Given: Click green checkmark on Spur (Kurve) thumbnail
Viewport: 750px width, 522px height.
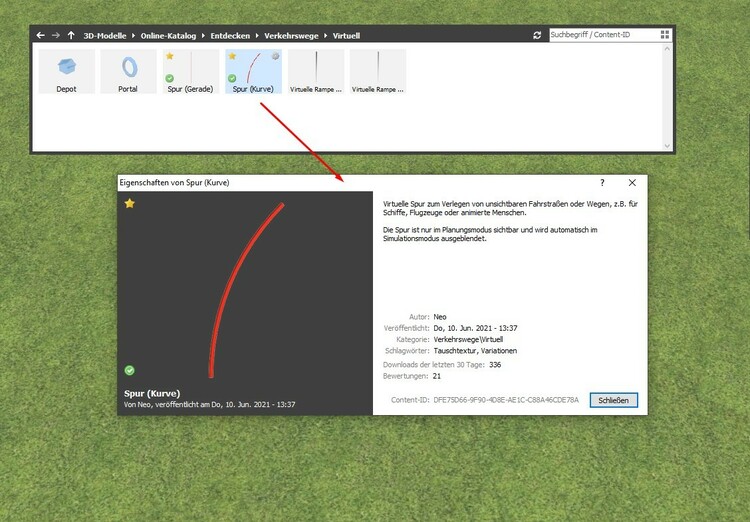Looking at the screenshot, I should tap(232, 78).
